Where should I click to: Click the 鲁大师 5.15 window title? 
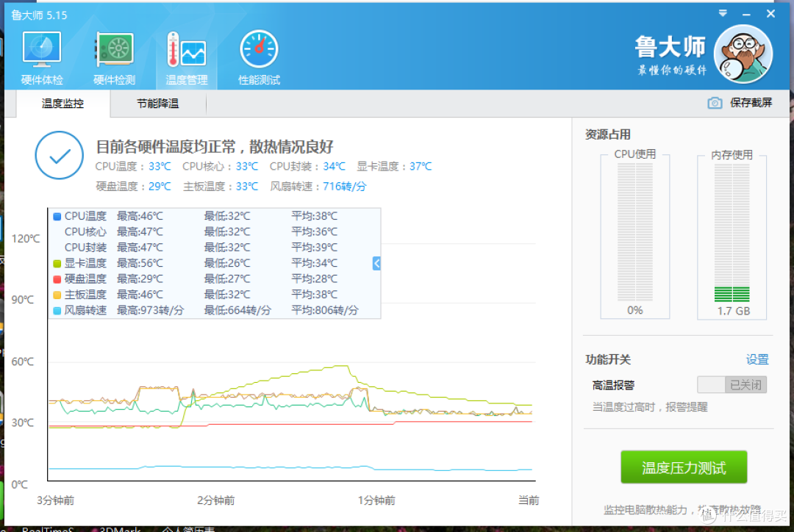pyautogui.click(x=39, y=15)
